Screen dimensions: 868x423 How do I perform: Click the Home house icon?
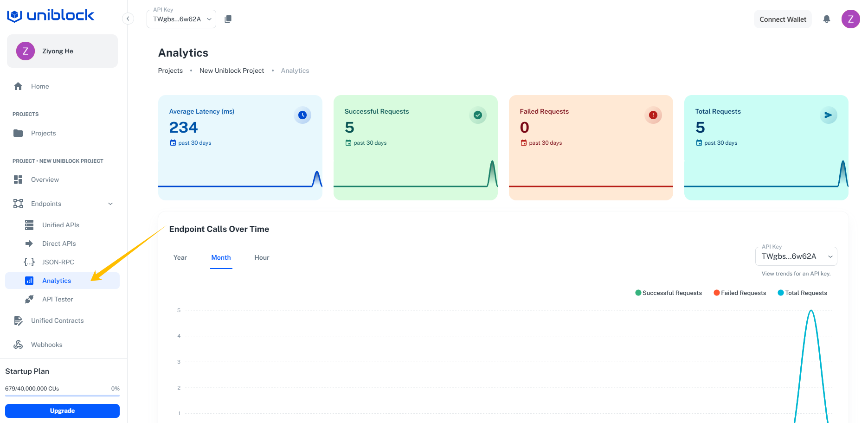[x=18, y=86]
